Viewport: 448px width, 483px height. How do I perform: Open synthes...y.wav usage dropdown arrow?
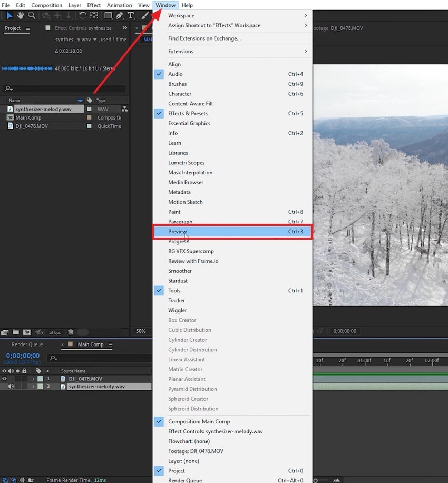(x=95, y=40)
